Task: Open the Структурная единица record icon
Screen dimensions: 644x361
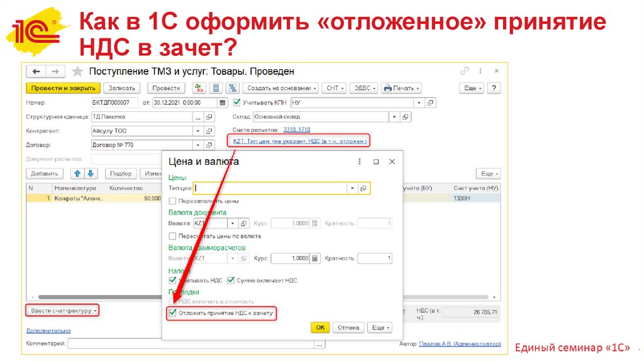Action: click(209, 117)
